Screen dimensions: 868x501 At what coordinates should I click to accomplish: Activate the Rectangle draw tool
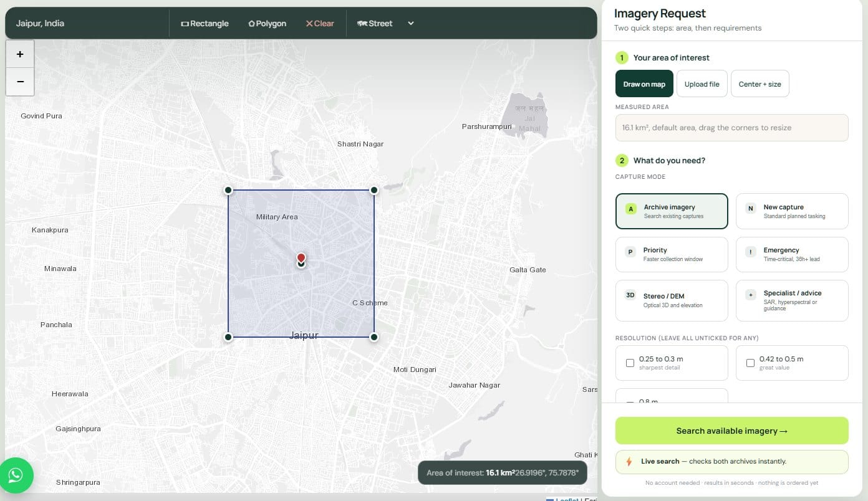click(205, 24)
